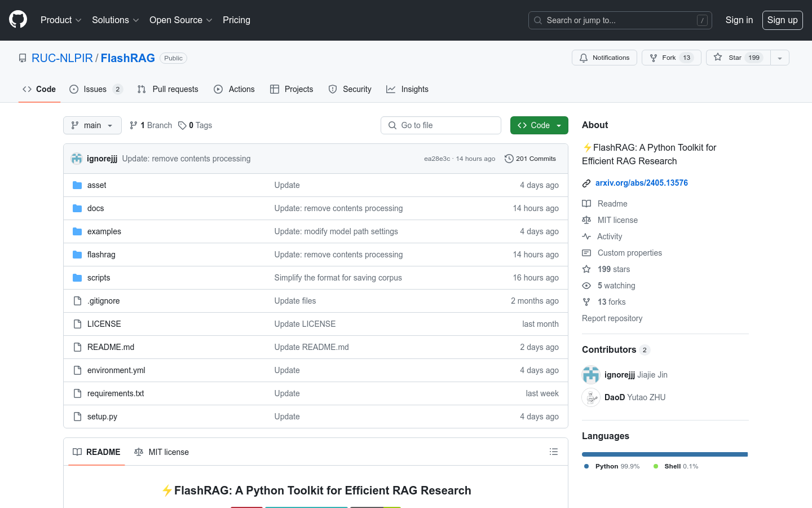The width and height of the screenshot is (812, 508).
Task: Open the 0 Tags link
Action: click(x=195, y=125)
